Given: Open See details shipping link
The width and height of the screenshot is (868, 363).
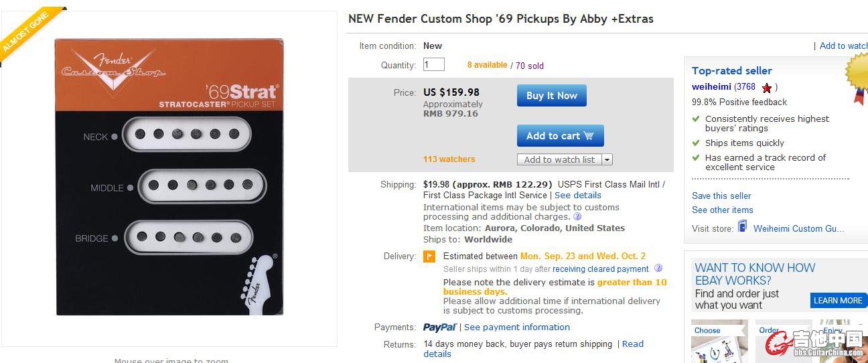Looking at the screenshot, I should click(577, 196).
